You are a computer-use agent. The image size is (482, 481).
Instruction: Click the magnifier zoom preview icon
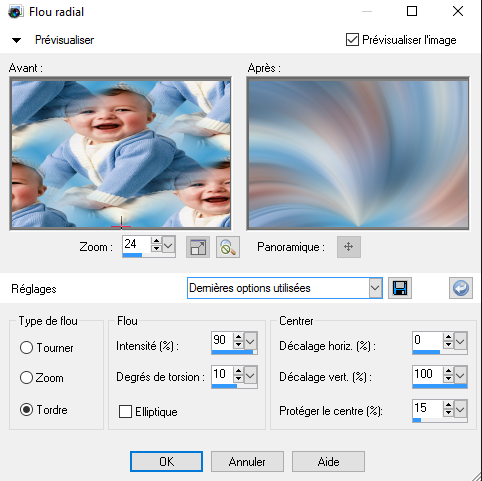[x=228, y=247]
